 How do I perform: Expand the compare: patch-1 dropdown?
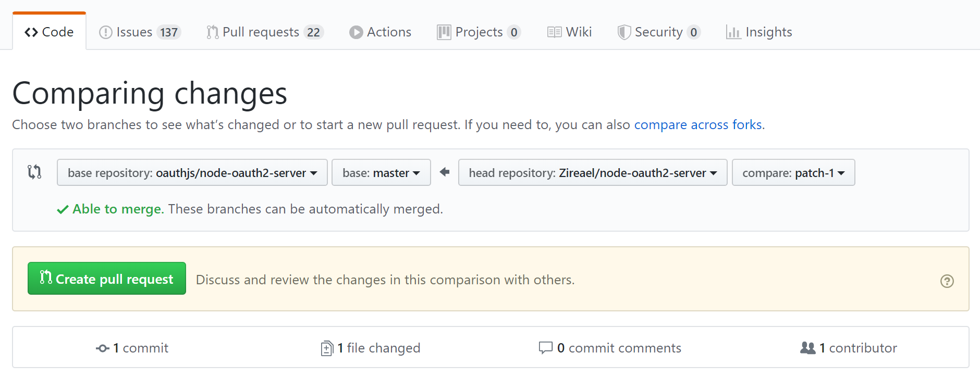click(793, 173)
